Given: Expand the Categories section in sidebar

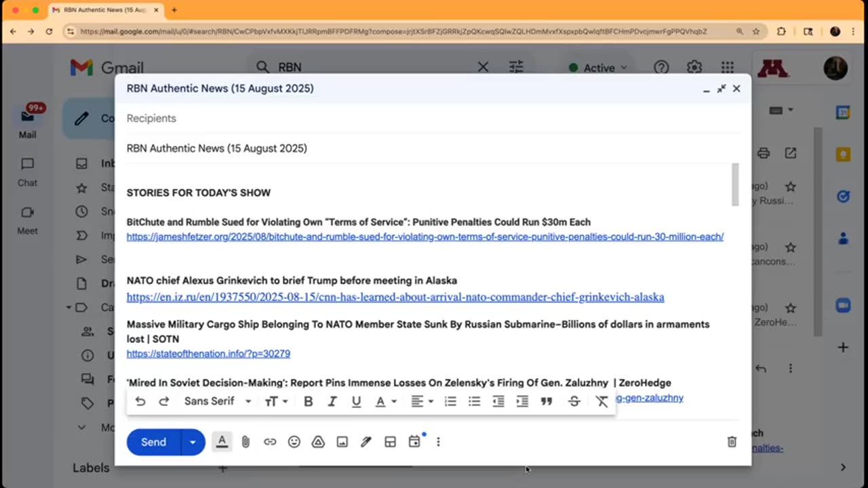Looking at the screenshot, I should (x=69, y=308).
